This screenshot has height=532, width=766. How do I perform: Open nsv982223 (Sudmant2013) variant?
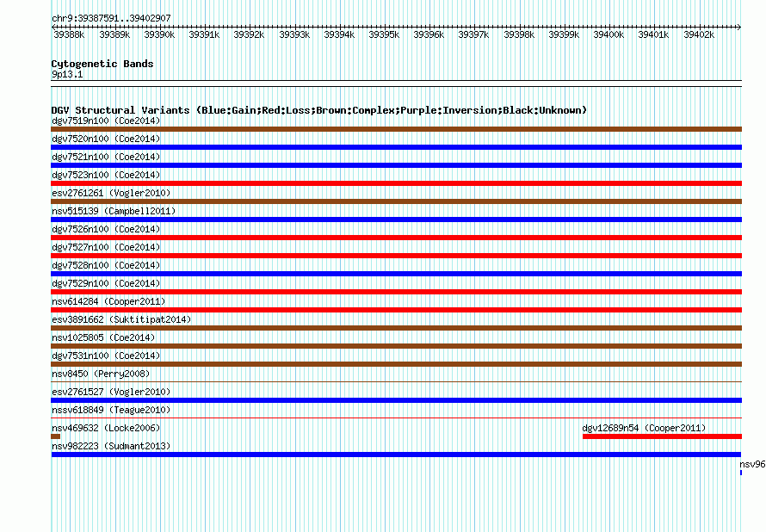click(111, 446)
